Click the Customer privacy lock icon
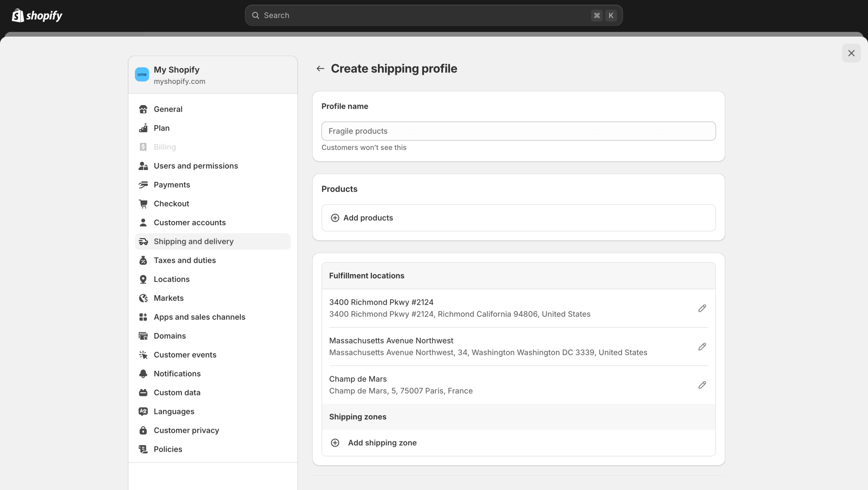868x490 pixels. click(143, 430)
